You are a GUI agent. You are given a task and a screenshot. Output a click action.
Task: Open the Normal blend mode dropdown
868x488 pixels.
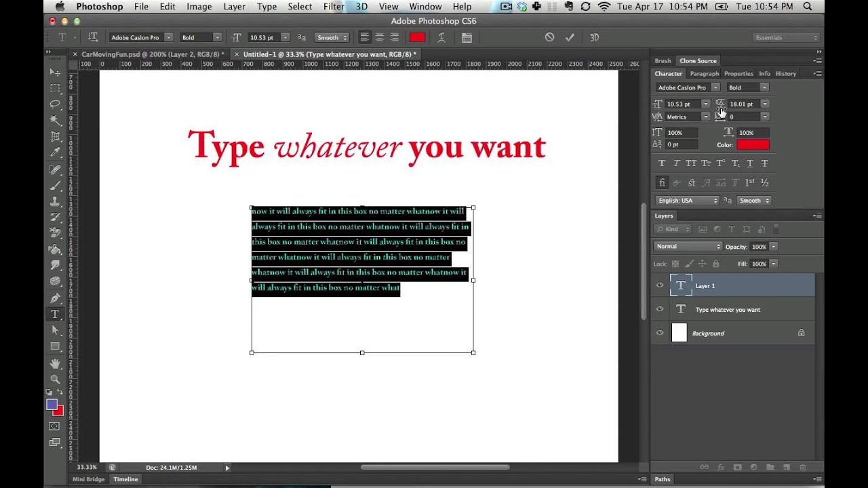pyautogui.click(x=688, y=247)
